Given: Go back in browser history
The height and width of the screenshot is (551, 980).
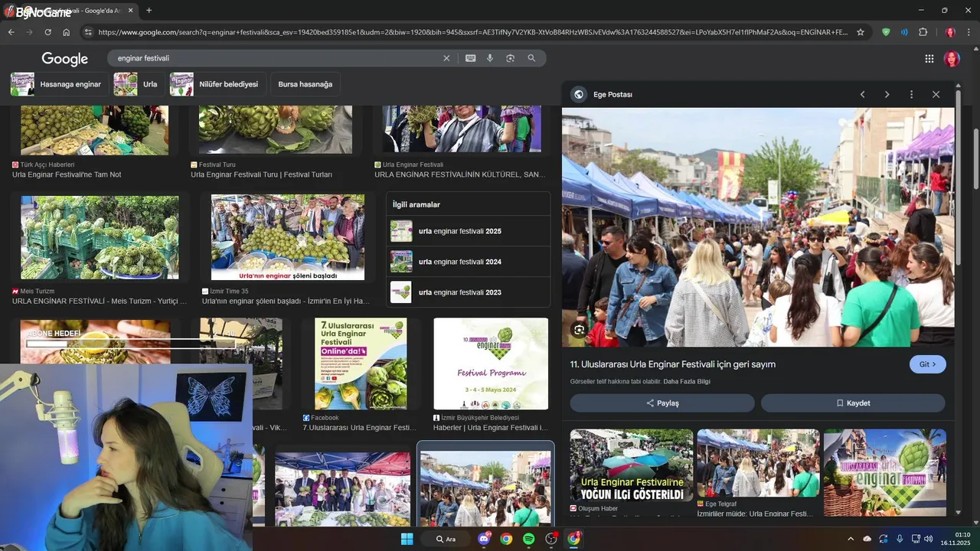Looking at the screenshot, I should pos(11,32).
